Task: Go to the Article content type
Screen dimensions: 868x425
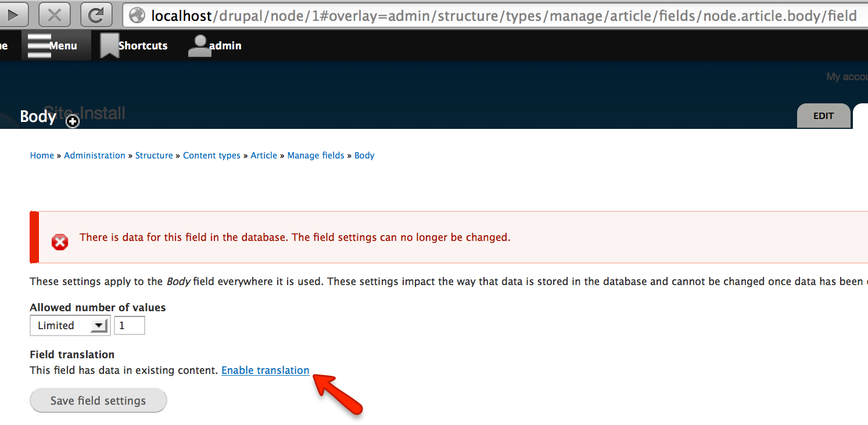Action: pos(264,155)
